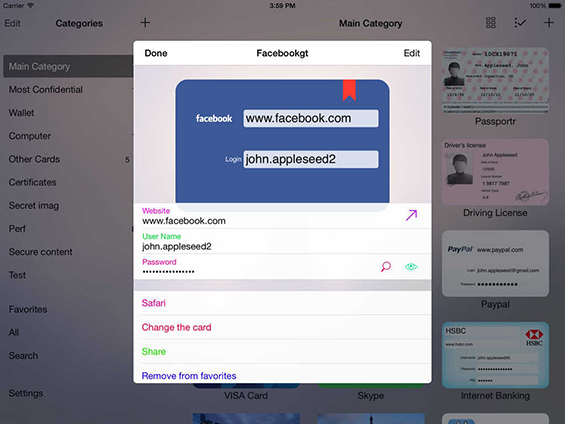Tap the Skype card label
The width and height of the screenshot is (565, 424).
370,396
